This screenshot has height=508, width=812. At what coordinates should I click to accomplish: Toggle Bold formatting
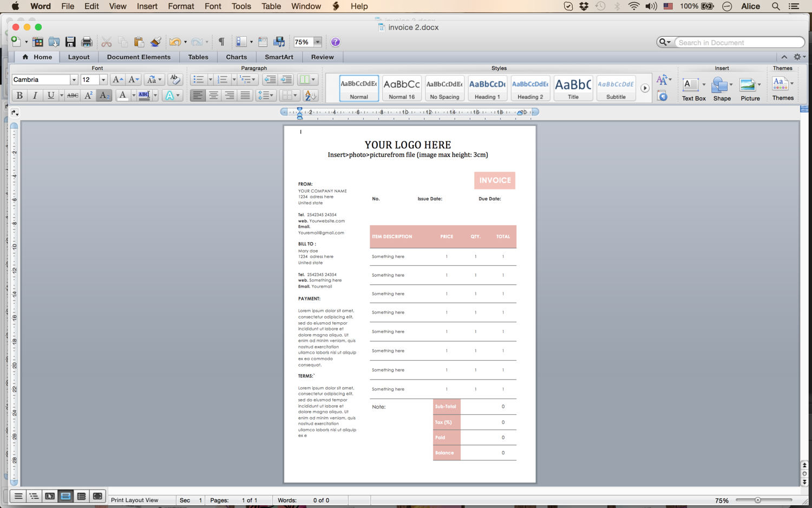pos(19,95)
